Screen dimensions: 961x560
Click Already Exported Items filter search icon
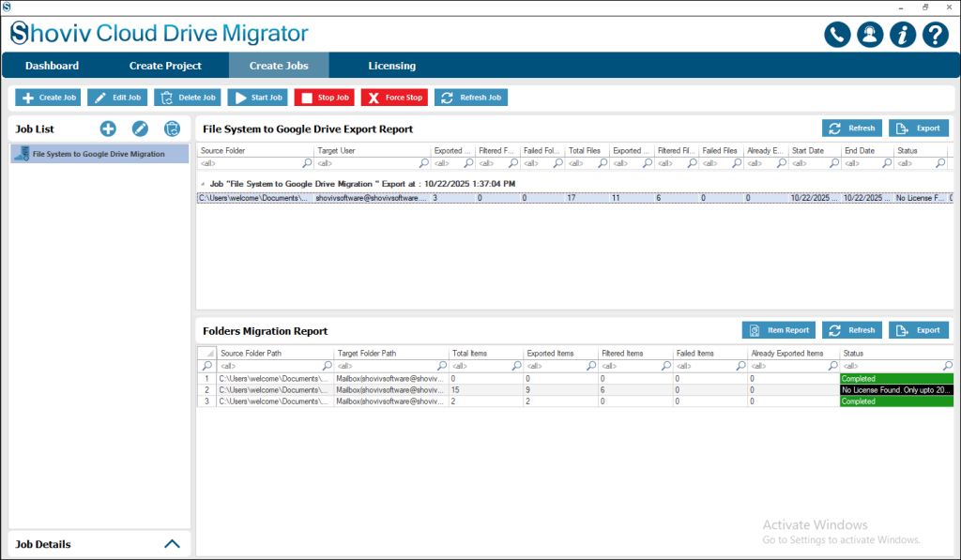833,366
